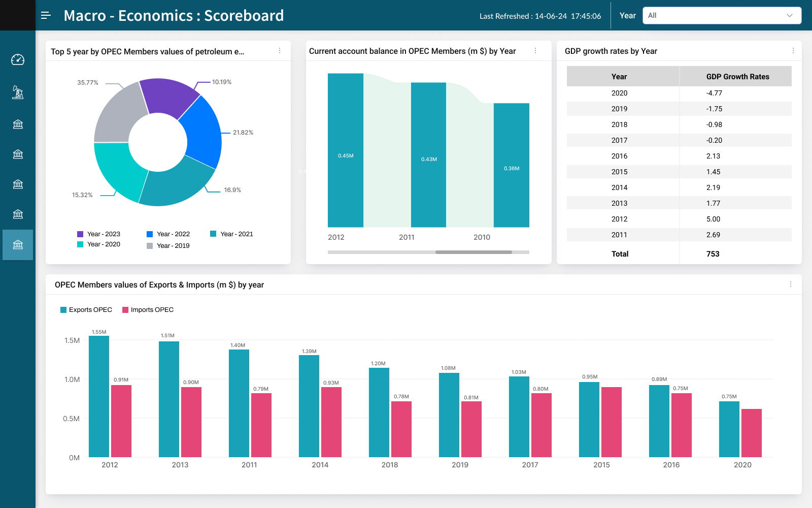
Task: Open options menu for Exports & Imports chart
Action: click(x=790, y=284)
